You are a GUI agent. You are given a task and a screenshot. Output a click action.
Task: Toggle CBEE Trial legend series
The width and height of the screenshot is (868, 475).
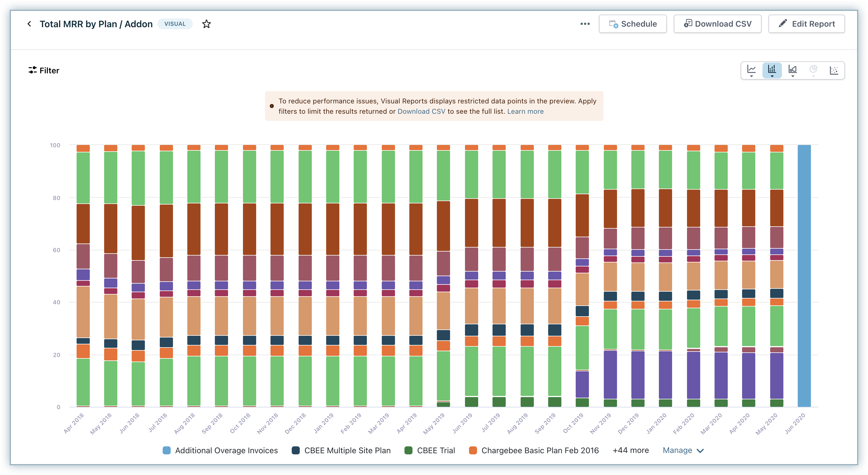(x=436, y=450)
